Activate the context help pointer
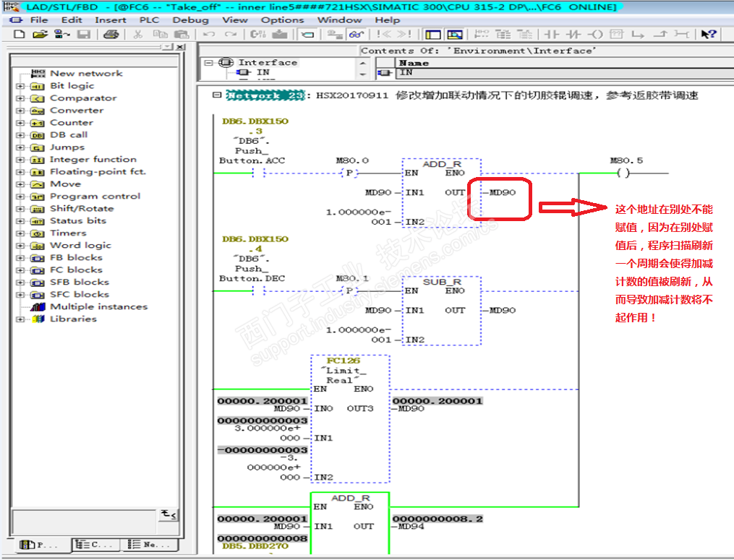This screenshot has width=734, height=560. tap(709, 34)
